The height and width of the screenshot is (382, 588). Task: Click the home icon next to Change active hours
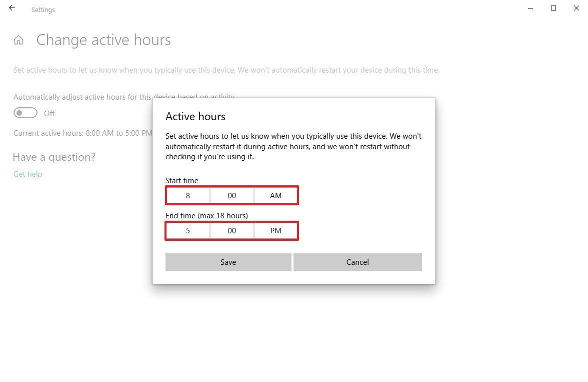(18, 40)
